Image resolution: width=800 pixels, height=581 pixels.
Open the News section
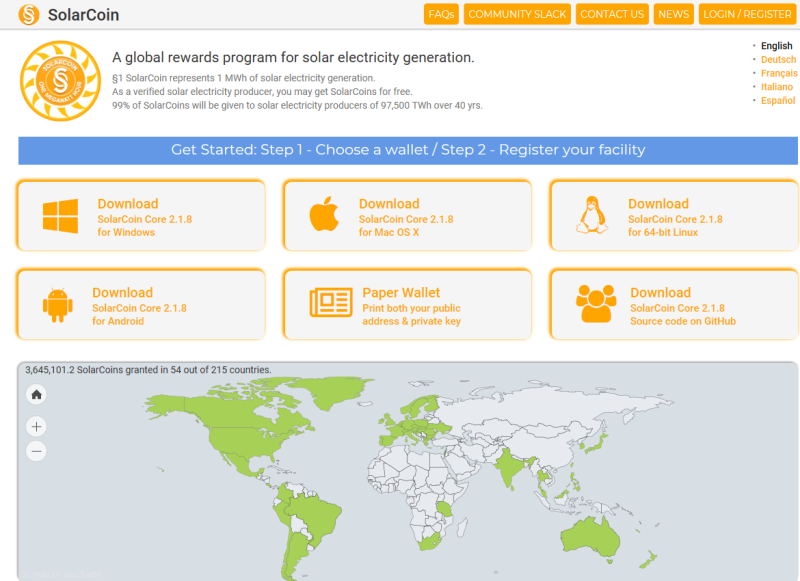click(x=673, y=14)
